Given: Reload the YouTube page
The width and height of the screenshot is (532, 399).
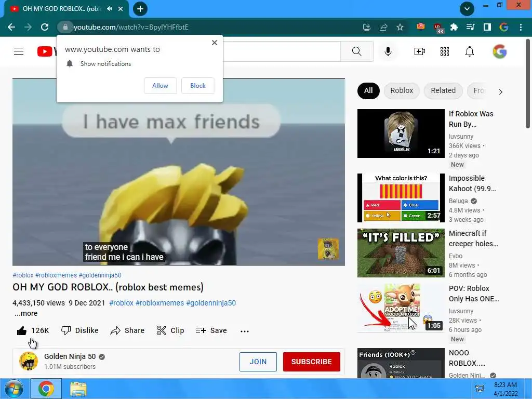Looking at the screenshot, I should [45, 27].
